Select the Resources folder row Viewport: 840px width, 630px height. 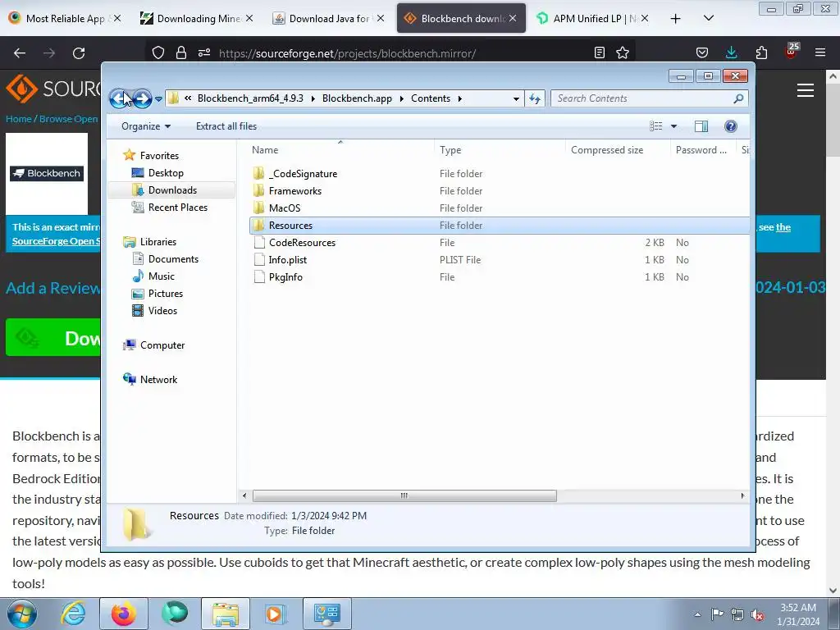[500, 226]
